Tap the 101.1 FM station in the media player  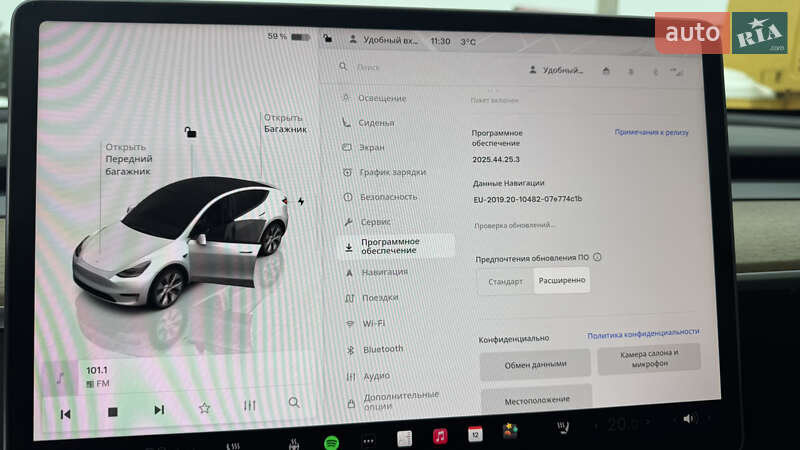click(97, 377)
